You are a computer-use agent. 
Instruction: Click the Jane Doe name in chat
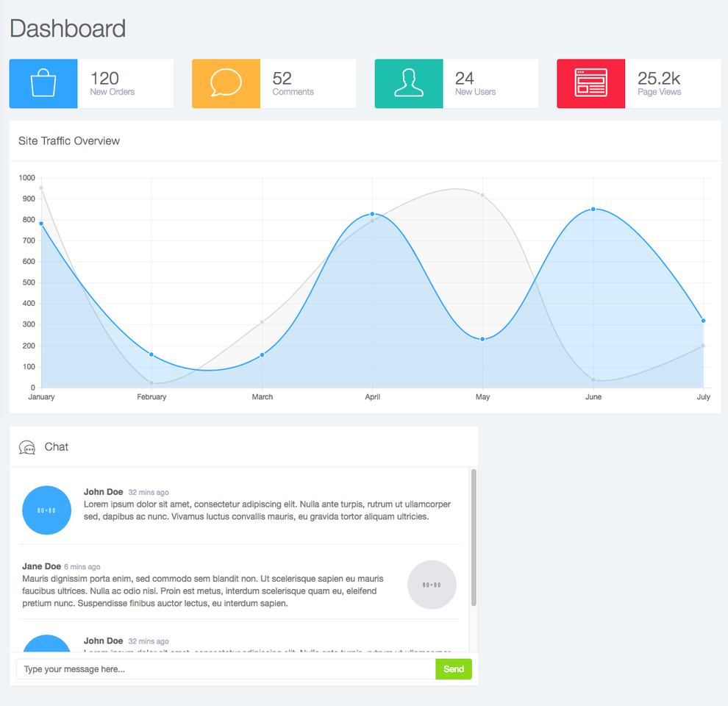coord(42,566)
